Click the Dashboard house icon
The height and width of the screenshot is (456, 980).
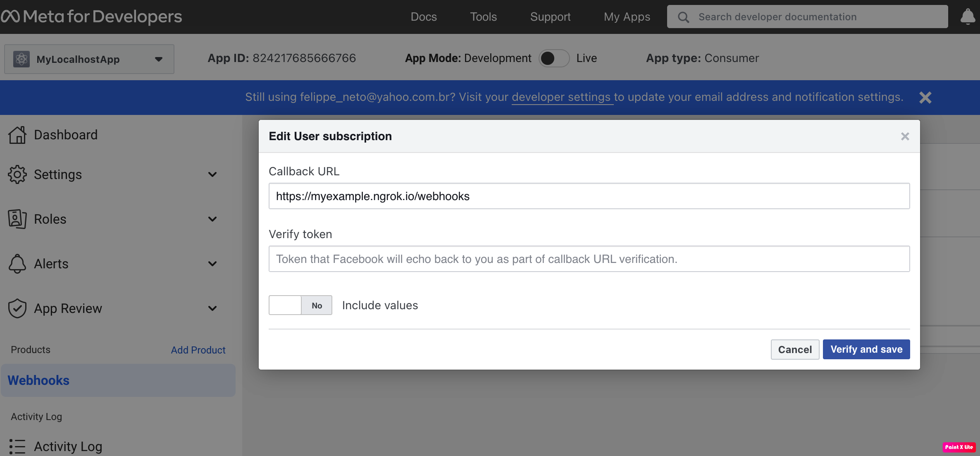tap(17, 135)
